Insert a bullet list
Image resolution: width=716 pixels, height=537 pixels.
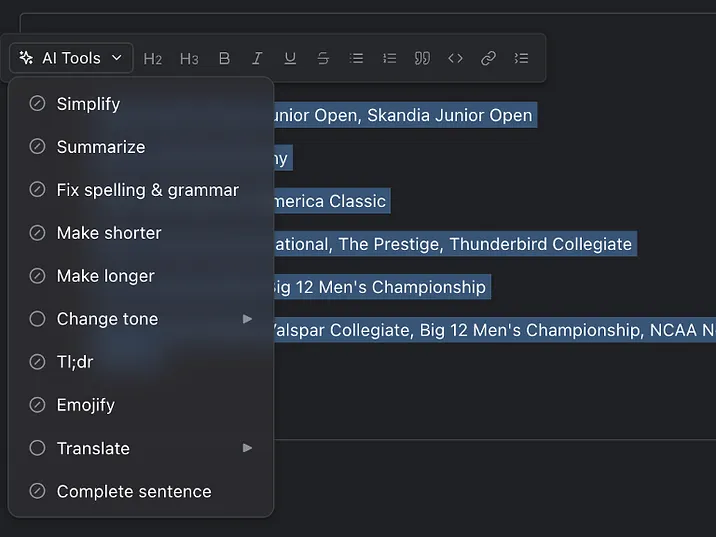356,58
